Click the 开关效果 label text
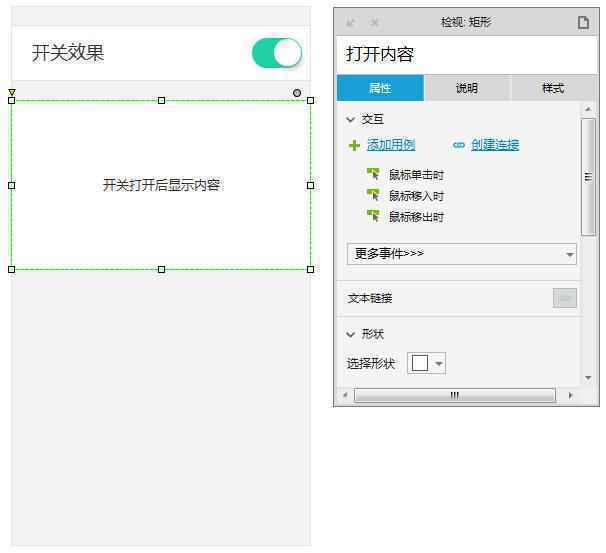The height and width of the screenshot is (553, 606). tap(68, 53)
